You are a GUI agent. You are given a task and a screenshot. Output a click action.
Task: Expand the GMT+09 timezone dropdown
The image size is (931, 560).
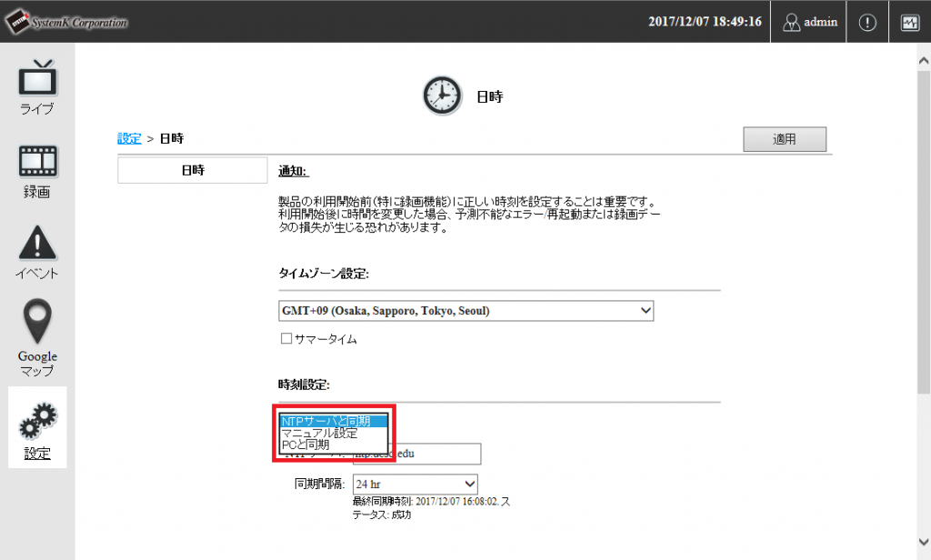[x=465, y=311]
